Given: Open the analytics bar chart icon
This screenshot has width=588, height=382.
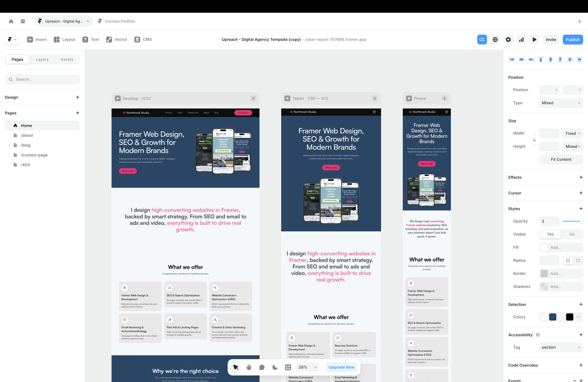Looking at the screenshot, I should pos(521,40).
